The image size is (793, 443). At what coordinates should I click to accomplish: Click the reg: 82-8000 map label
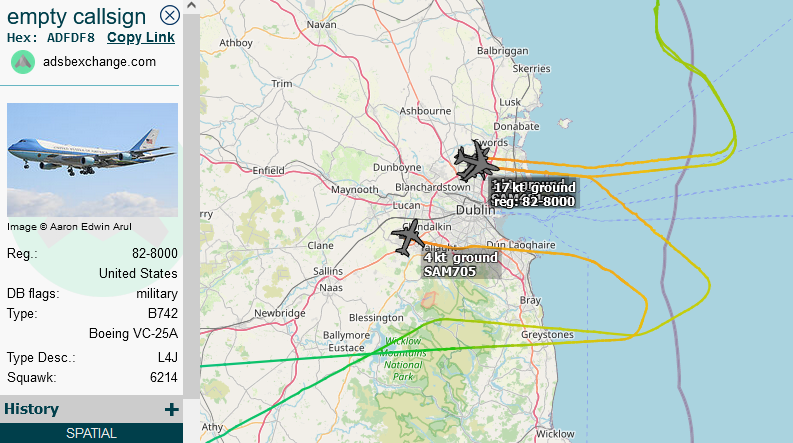(534, 201)
